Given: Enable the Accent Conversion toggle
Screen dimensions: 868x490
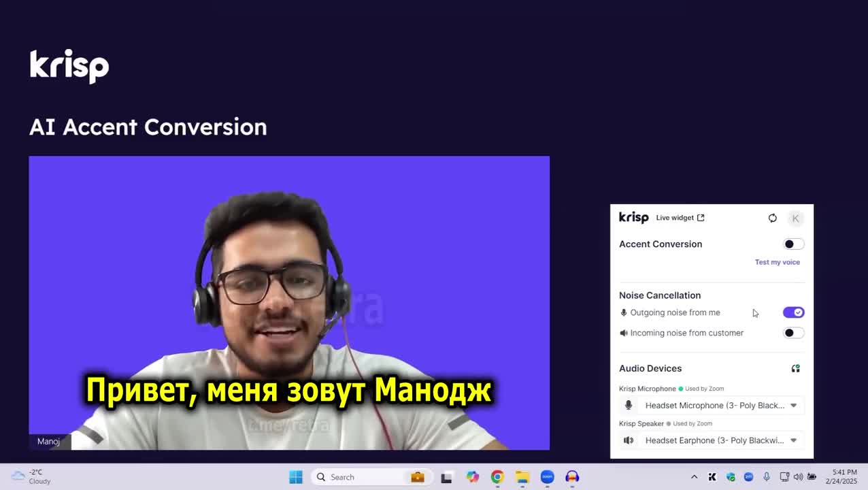Looking at the screenshot, I should pyautogui.click(x=793, y=244).
